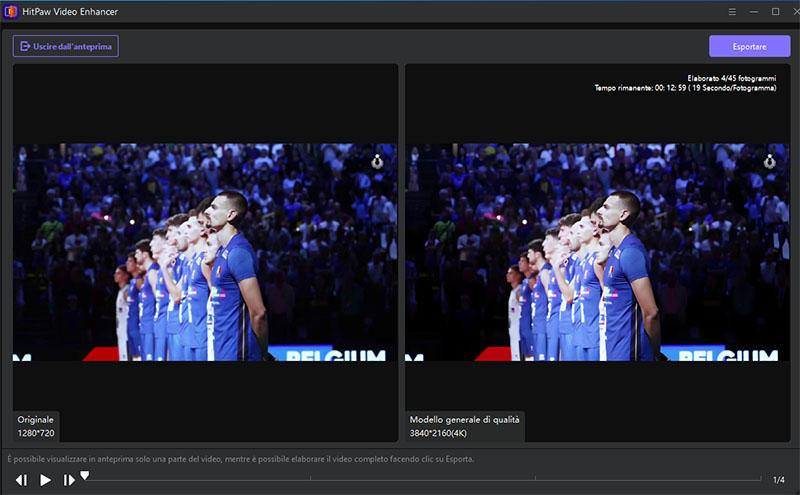Minimize the HitPaw Video Enhancer window
The width and height of the screenshot is (800, 495).
coord(754,11)
